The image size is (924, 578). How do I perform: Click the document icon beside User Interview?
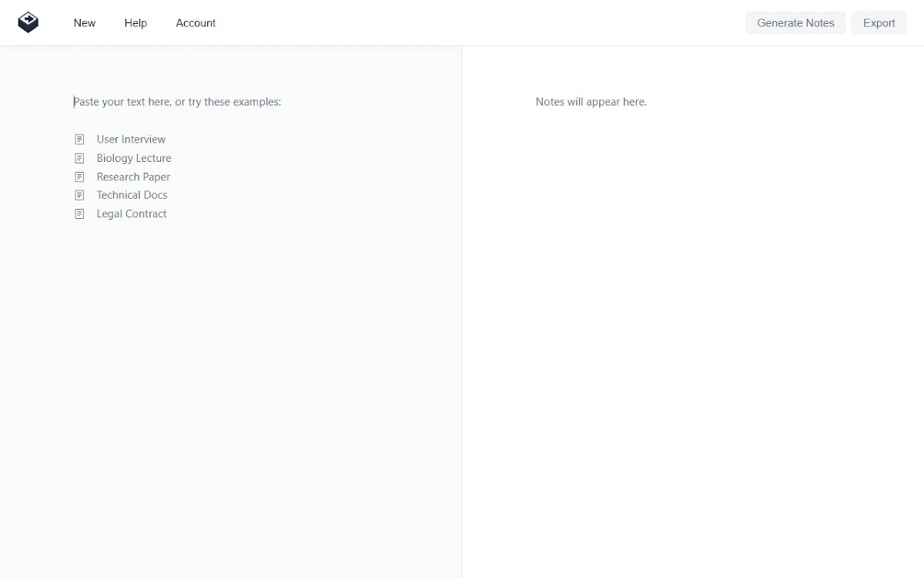[x=79, y=139]
